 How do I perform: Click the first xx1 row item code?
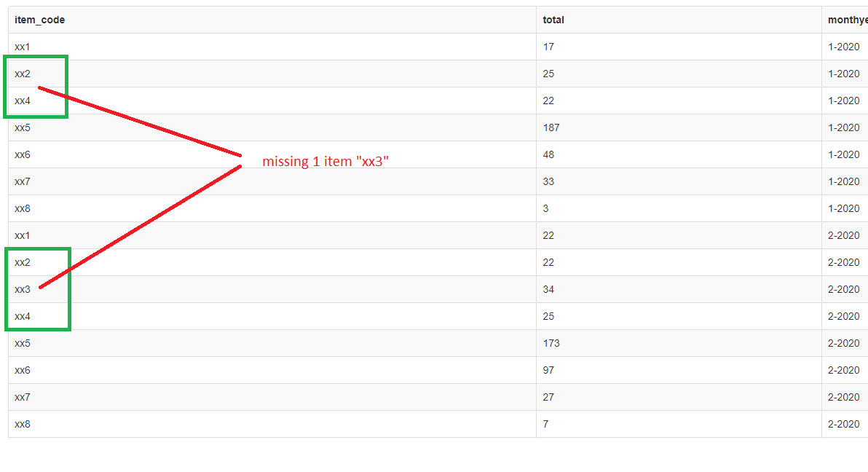(x=22, y=47)
